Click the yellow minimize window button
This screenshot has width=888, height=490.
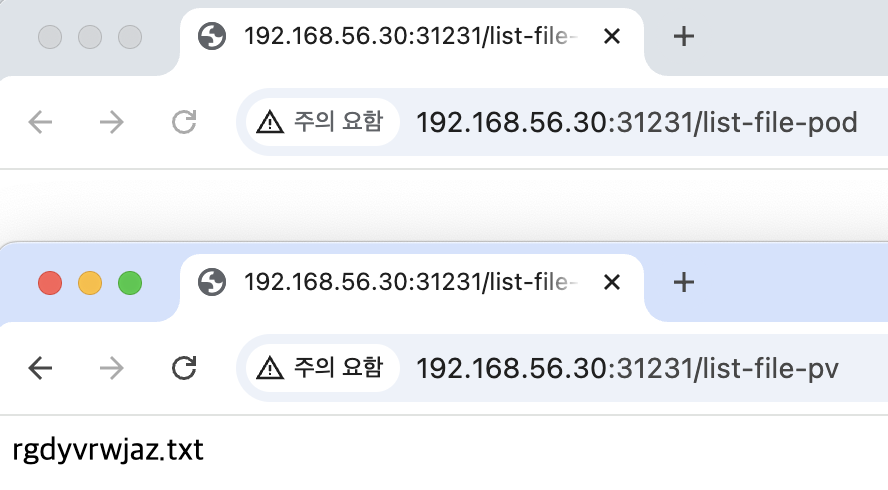[x=90, y=283]
